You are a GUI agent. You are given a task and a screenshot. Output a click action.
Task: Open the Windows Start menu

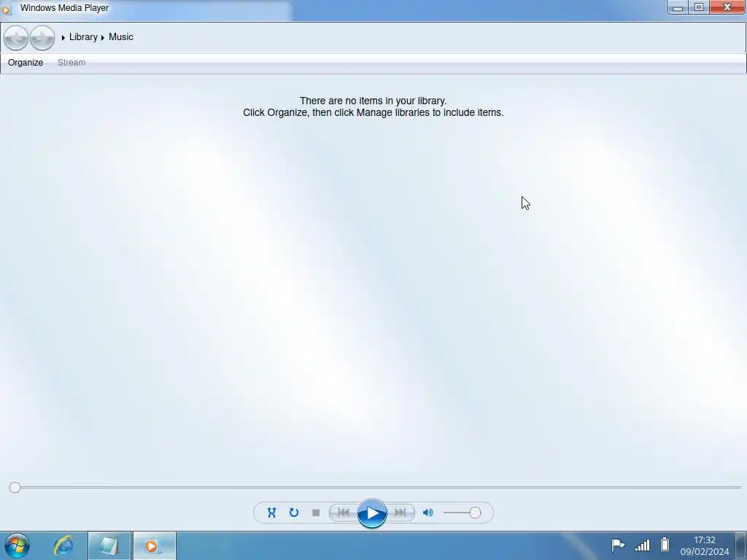pyautogui.click(x=18, y=545)
